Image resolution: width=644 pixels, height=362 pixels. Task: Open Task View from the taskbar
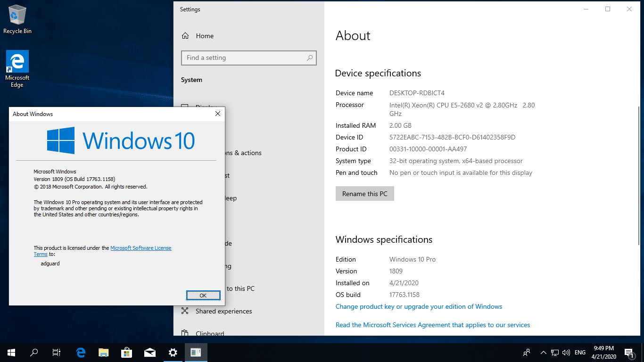[x=57, y=353]
